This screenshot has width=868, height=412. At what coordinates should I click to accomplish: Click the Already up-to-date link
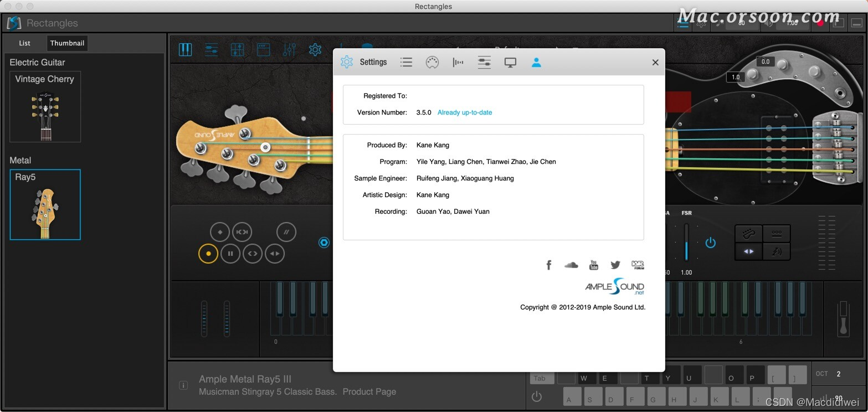point(465,112)
